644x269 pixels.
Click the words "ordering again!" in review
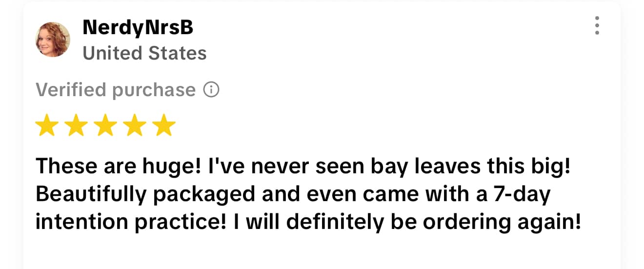pyautogui.click(x=502, y=221)
